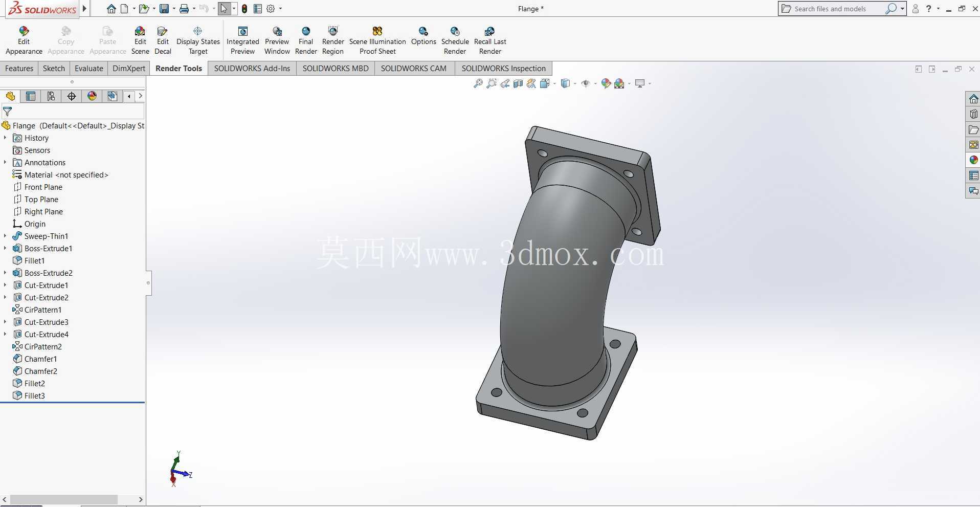Click the Rebuild traffic light icon

(x=244, y=9)
